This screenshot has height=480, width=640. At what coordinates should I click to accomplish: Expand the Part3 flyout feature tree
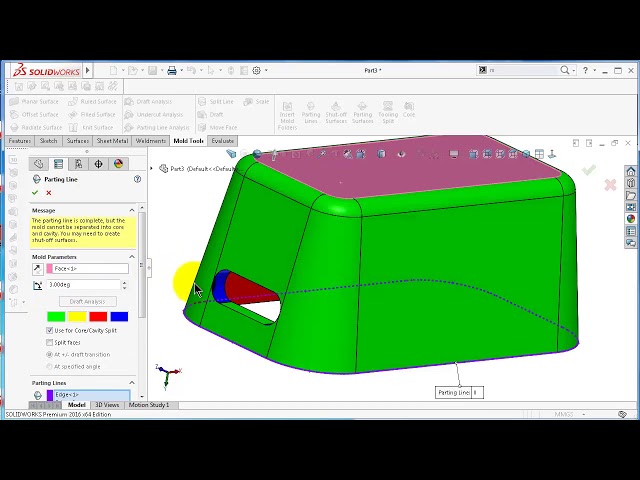152,168
